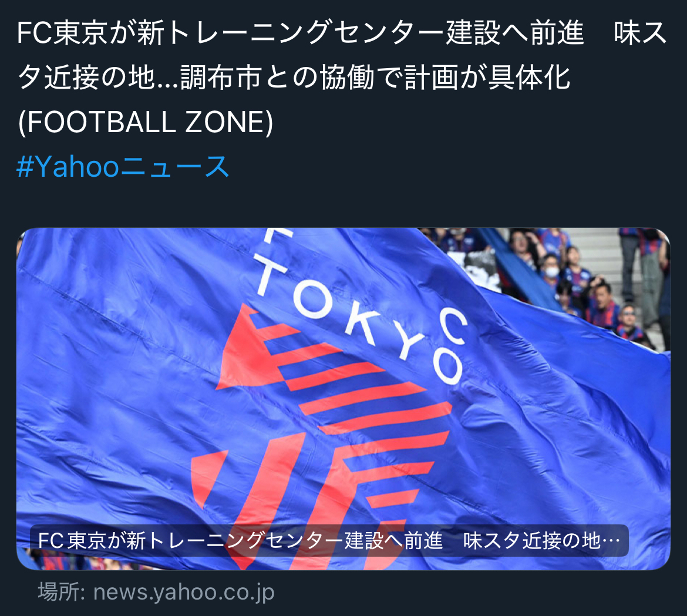Tap the first line of the tweet text
This screenshot has height=616, width=687.
342,33
